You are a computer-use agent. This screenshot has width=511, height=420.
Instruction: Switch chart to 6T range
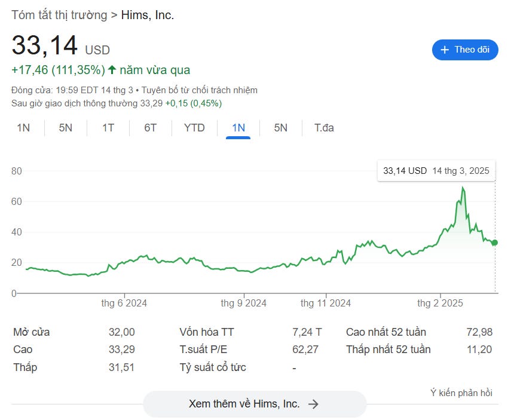pos(150,128)
